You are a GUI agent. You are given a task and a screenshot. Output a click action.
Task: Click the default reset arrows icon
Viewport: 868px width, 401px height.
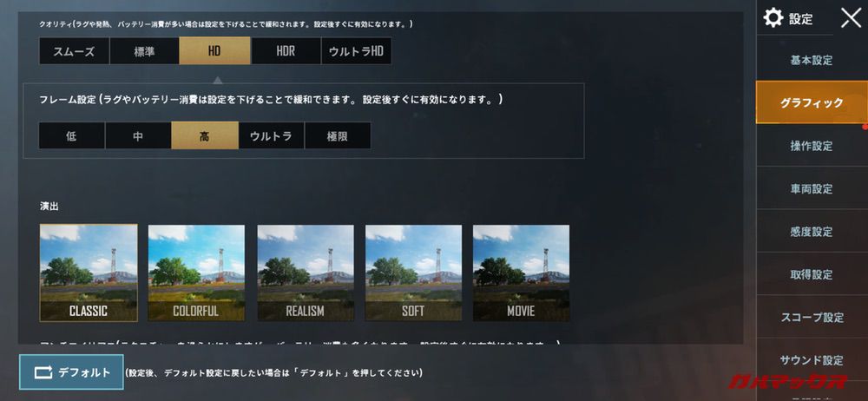(43, 372)
